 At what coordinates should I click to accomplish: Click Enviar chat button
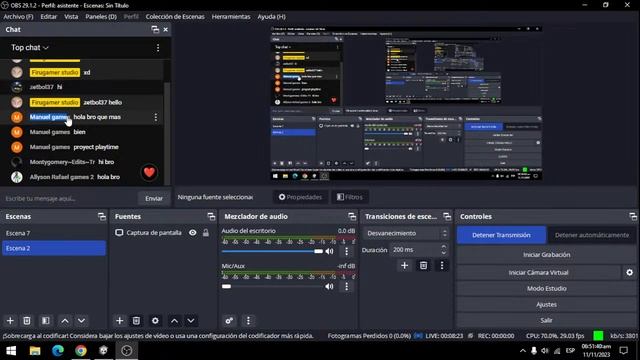click(154, 198)
